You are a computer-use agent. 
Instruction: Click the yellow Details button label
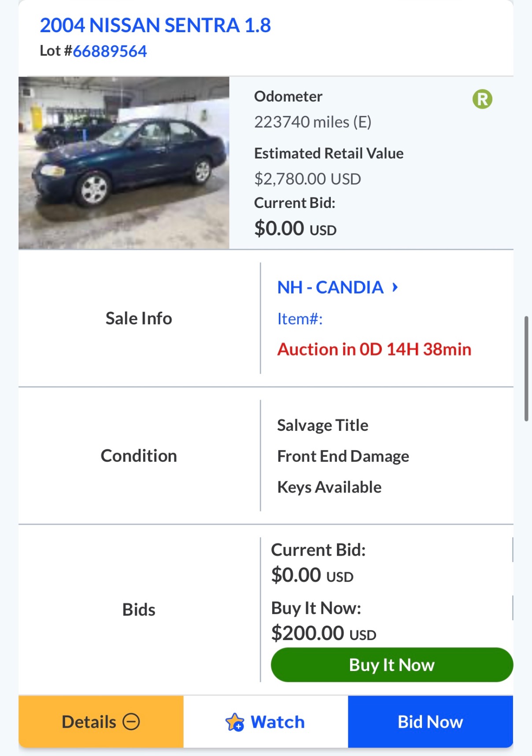[x=89, y=722]
